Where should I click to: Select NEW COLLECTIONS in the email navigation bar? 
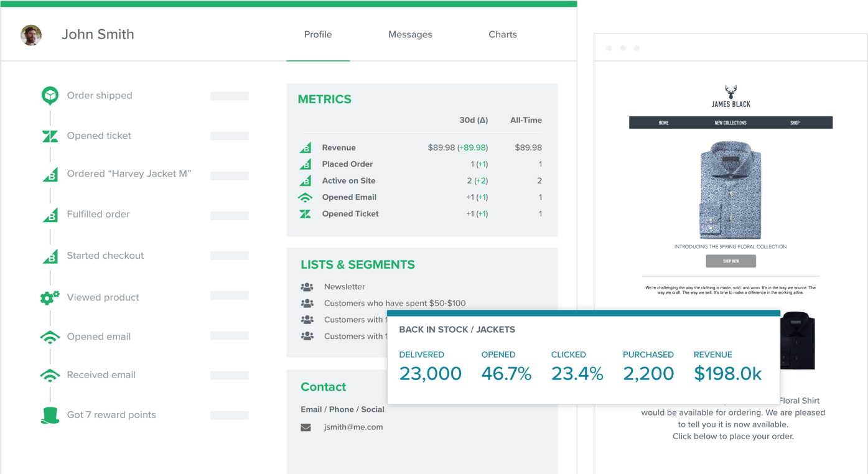730,123
